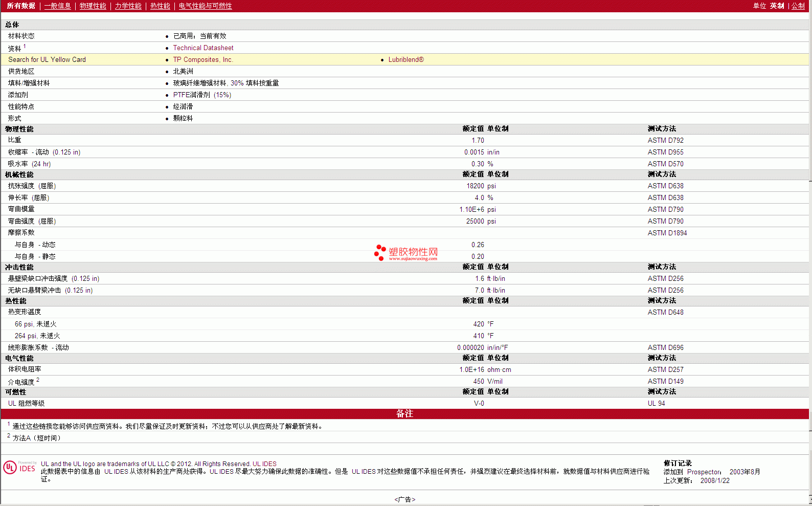812x506 pixels.
Task: Click deflection temperature value 420
Action: (x=479, y=324)
